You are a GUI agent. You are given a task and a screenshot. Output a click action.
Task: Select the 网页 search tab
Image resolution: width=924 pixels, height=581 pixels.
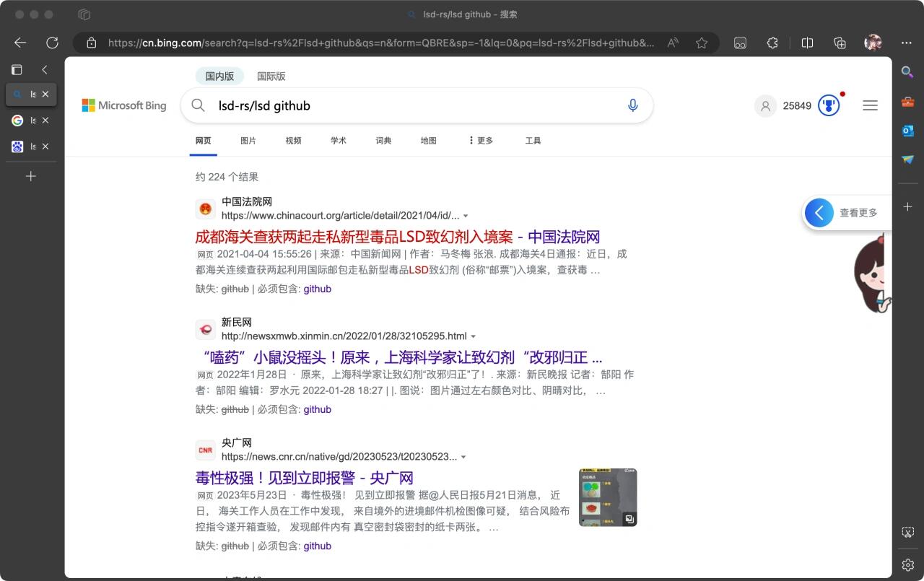click(204, 141)
